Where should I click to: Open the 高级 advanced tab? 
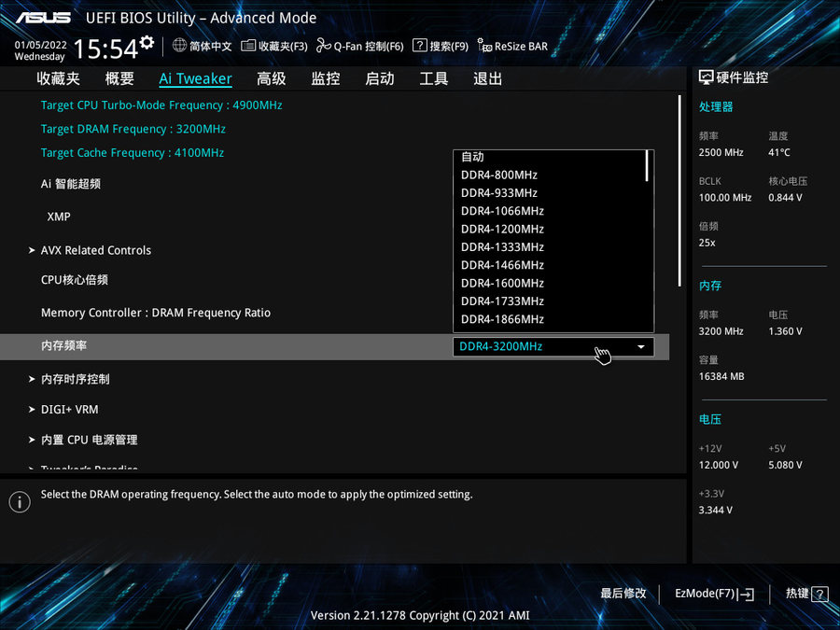click(272, 79)
